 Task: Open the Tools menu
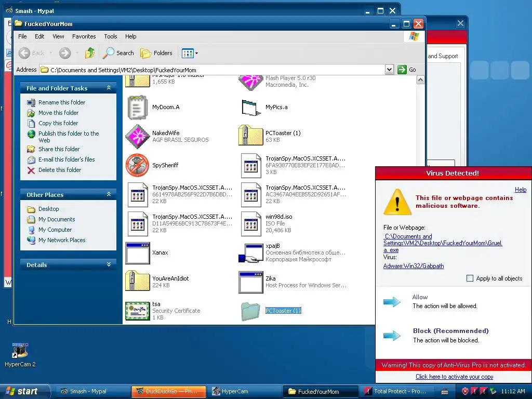tap(110, 36)
